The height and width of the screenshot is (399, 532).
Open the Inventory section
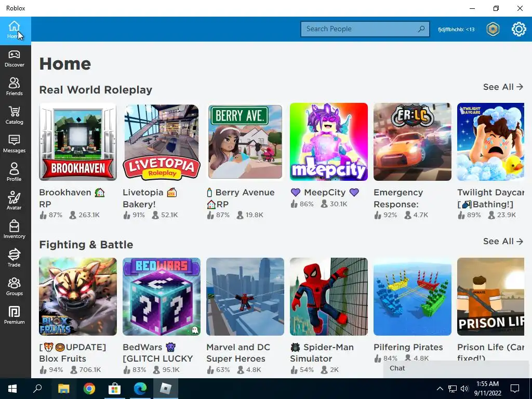click(x=15, y=230)
